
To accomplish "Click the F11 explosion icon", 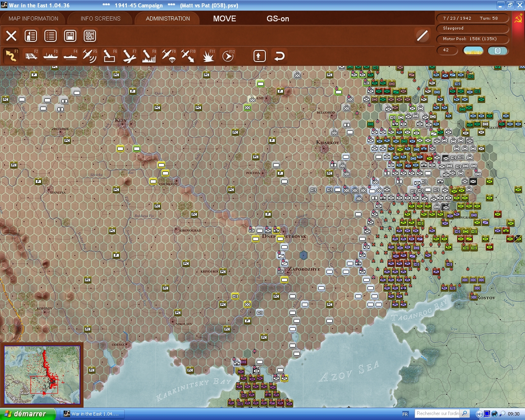I will point(208,56).
